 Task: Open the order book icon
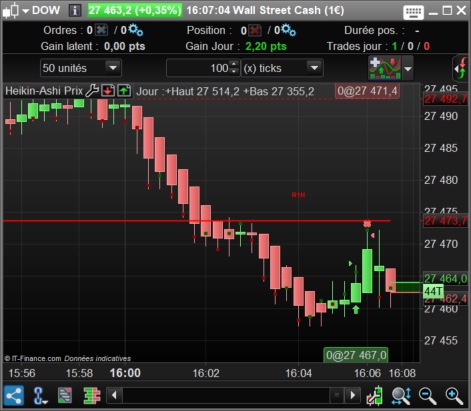click(x=92, y=396)
